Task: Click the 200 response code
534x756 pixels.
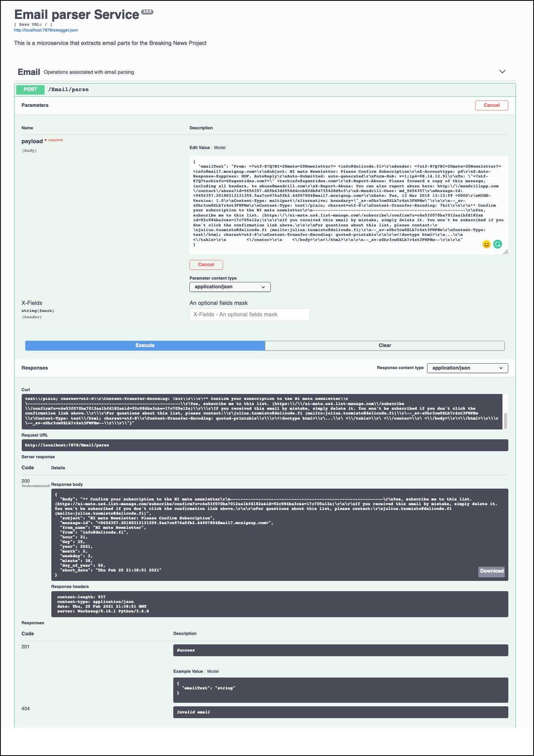Action: [26, 481]
